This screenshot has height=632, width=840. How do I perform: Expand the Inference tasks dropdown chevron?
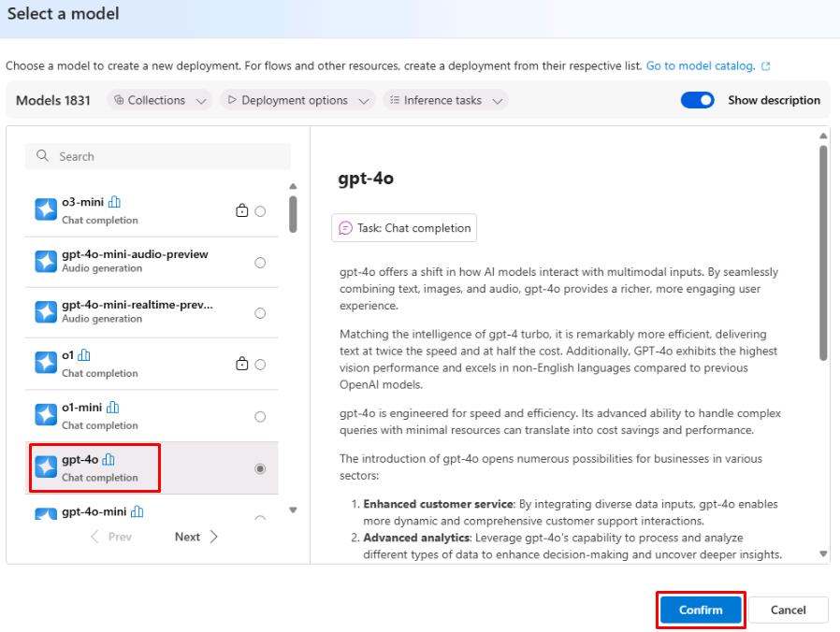pos(498,101)
